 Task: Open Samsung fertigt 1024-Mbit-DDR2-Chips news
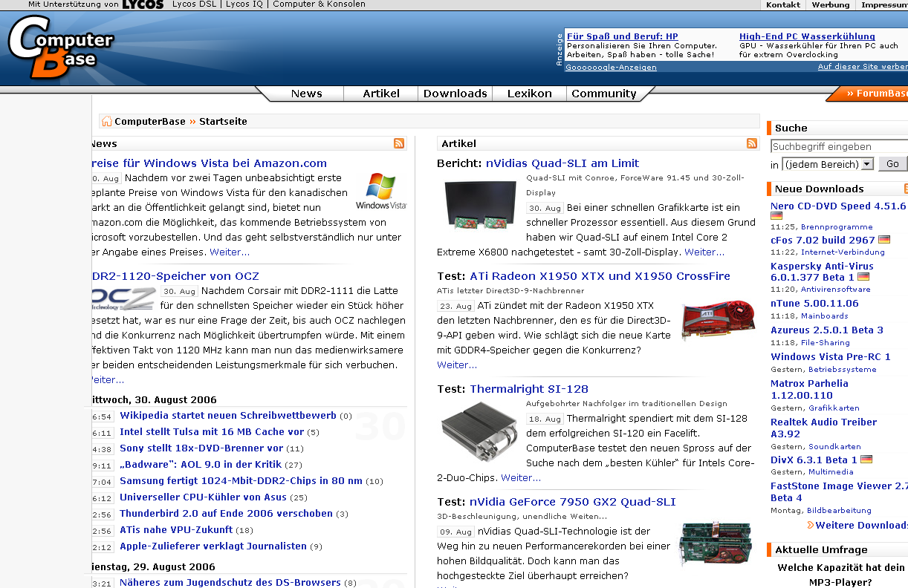(x=241, y=481)
